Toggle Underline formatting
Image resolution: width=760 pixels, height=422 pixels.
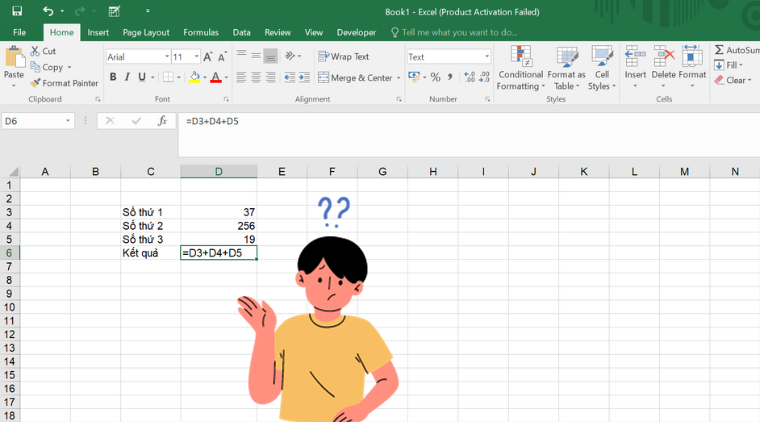(142, 77)
